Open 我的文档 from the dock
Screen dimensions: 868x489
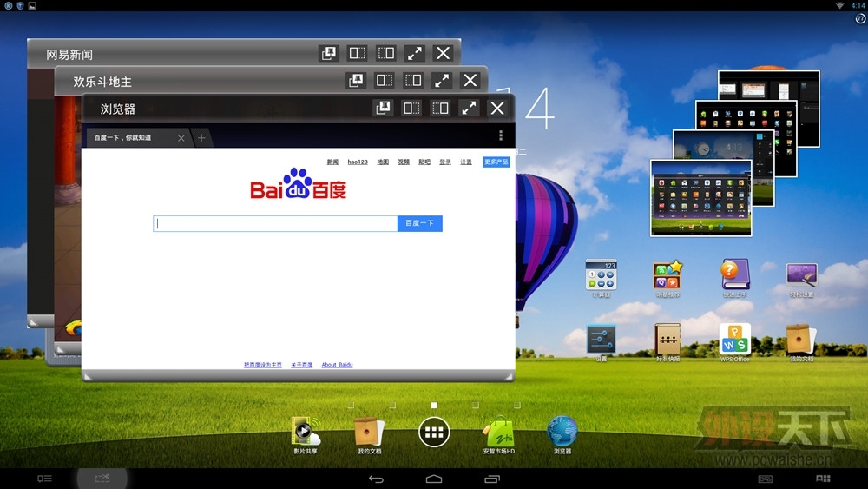[369, 435]
